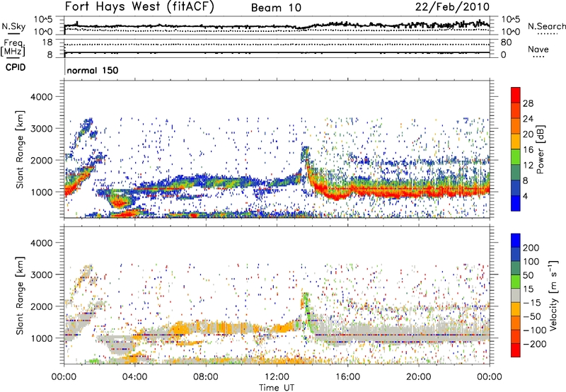Click the 'CPID' label
566x392 pixels.
(x=16, y=67)
